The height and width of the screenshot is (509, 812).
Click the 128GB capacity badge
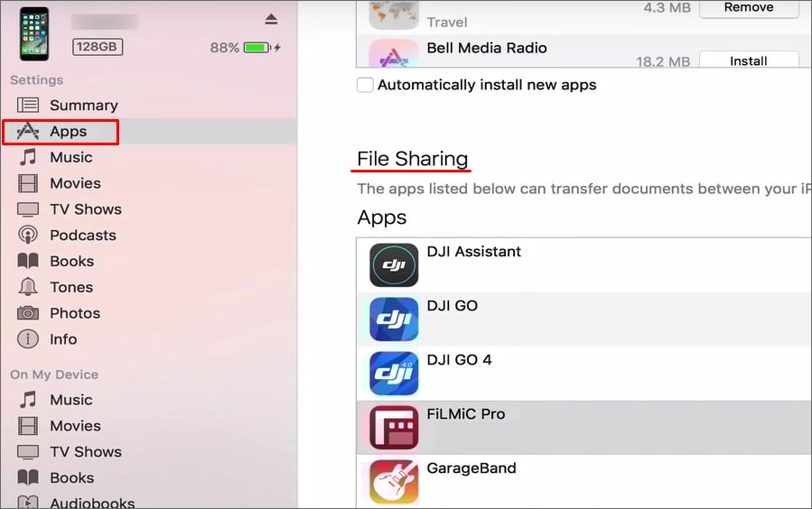(x=98, y=47)
